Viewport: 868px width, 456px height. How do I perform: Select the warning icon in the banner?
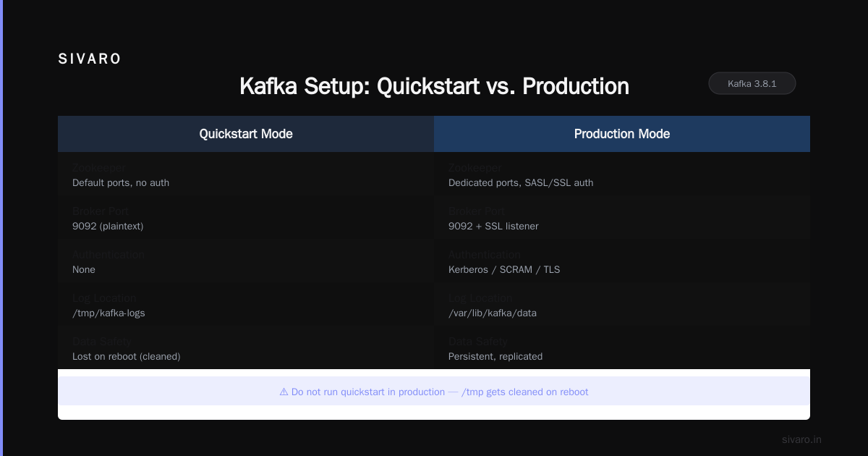(284, 392)
